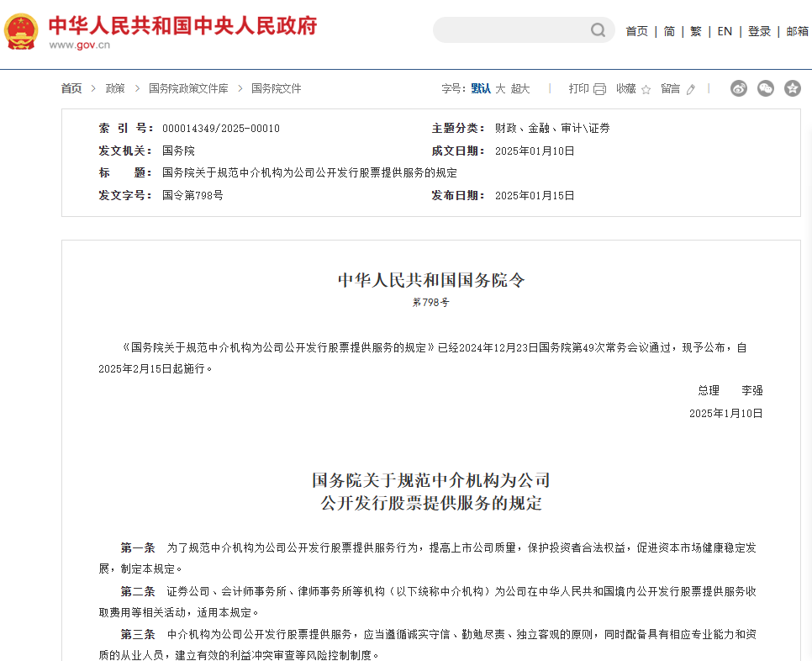This screenshot has height=661, width=812.
Task: Select 超大 font size
Action: (520, 88)
